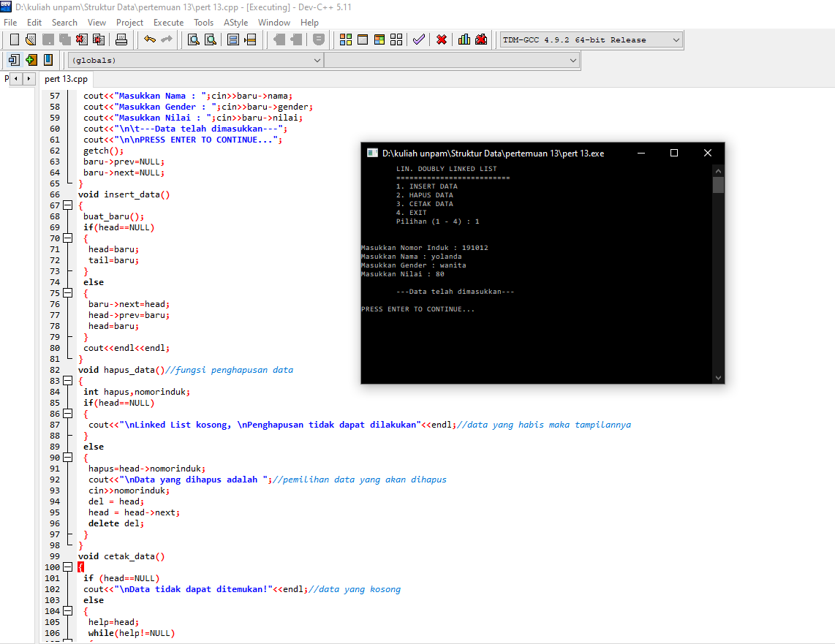Open the Window menu
Viewport: 835px width, 644px height.
pos(274,23)
